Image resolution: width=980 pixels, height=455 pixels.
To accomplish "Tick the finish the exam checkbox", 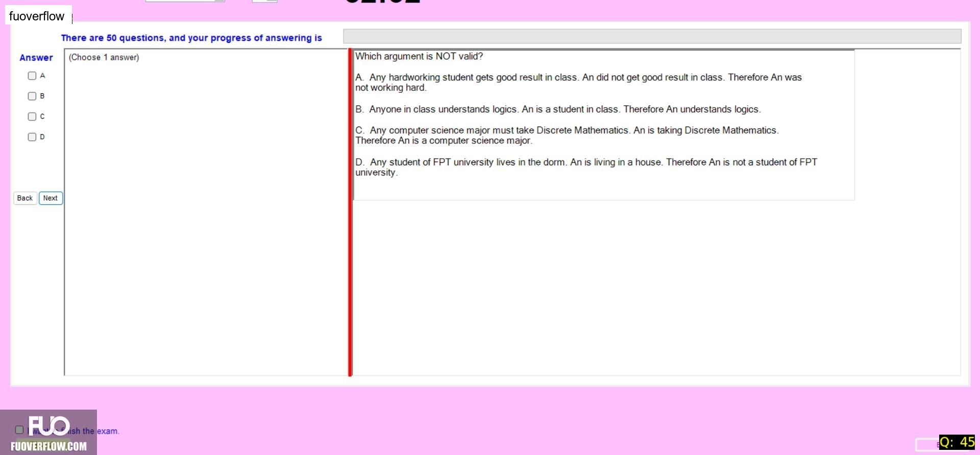I will point(19,429).
